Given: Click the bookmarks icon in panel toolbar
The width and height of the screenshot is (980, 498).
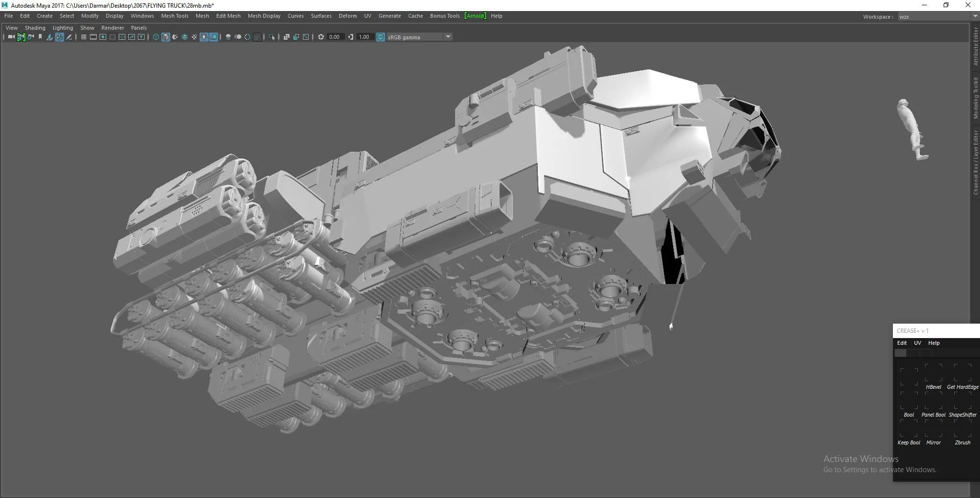Looking at the screenshot, I should pyautogui.click(x=40, y=37).
